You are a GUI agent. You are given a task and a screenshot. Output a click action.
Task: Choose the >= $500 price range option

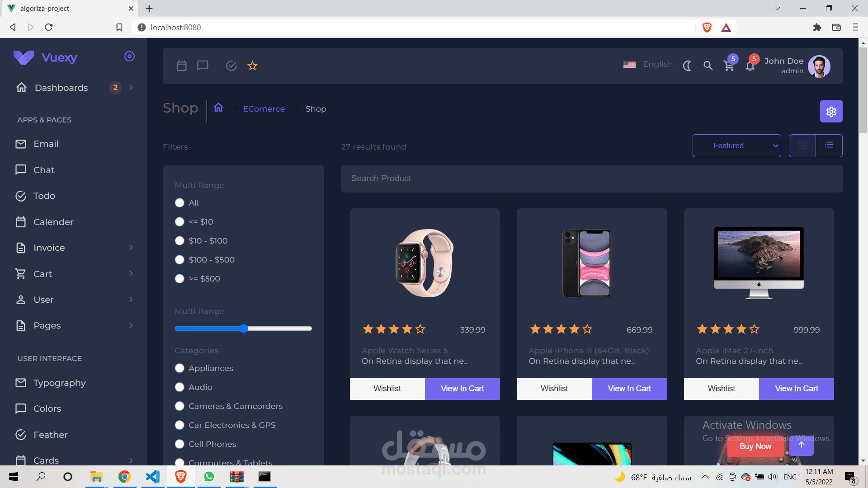(179, 279)
